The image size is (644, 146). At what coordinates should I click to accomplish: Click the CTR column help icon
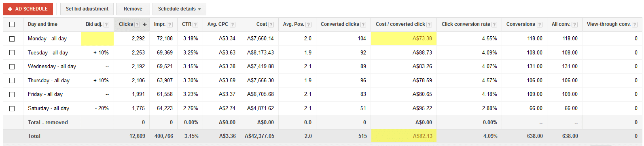(195, 25)
